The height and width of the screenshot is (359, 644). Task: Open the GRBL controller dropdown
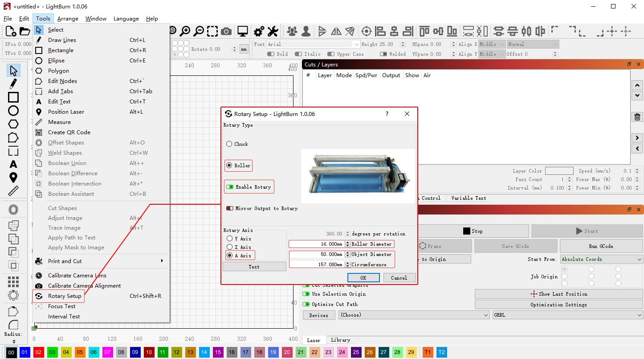pos(568,315)
